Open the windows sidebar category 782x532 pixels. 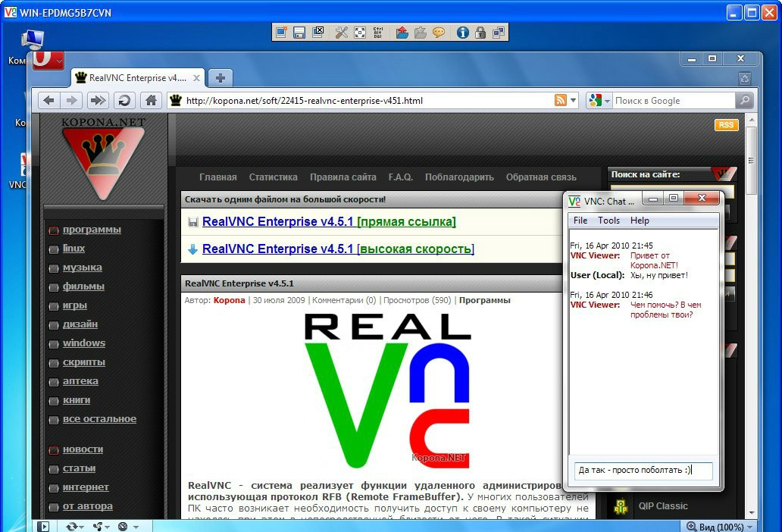[84, 343]
